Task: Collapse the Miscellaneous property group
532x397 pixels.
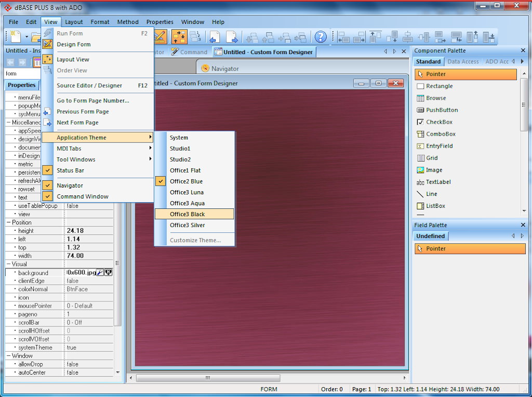Action: [x=8, y=123]
